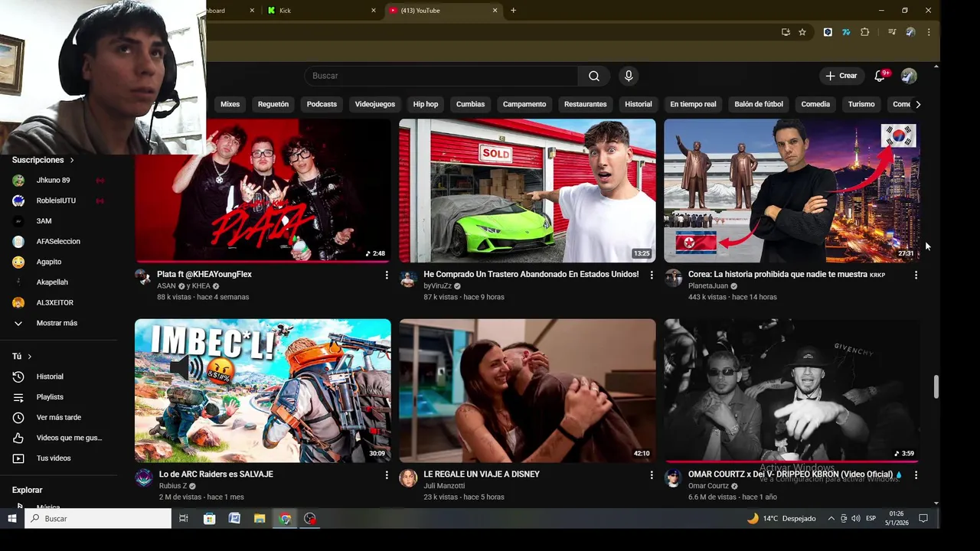This screenshot has height=551, width=980.
Task: Click the page vertical scrollbar thumb
Action: coord(936,386)
